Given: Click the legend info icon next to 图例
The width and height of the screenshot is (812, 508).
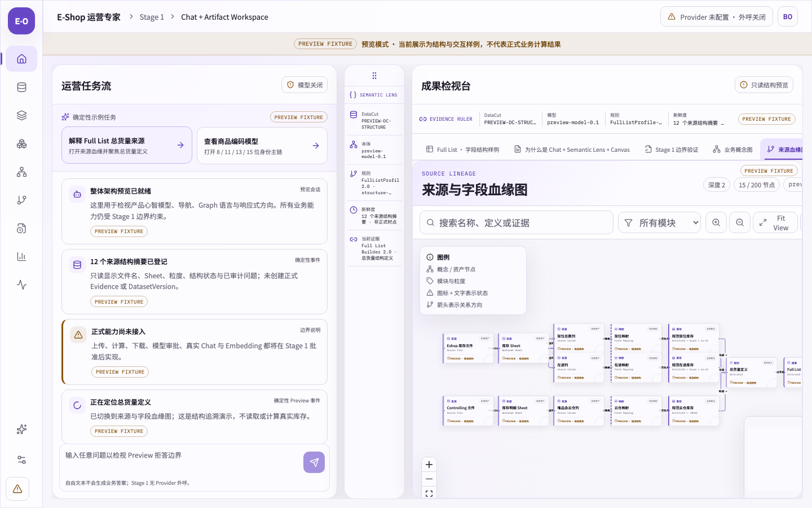Looking at the screenshot, I should tap(430, 257).
